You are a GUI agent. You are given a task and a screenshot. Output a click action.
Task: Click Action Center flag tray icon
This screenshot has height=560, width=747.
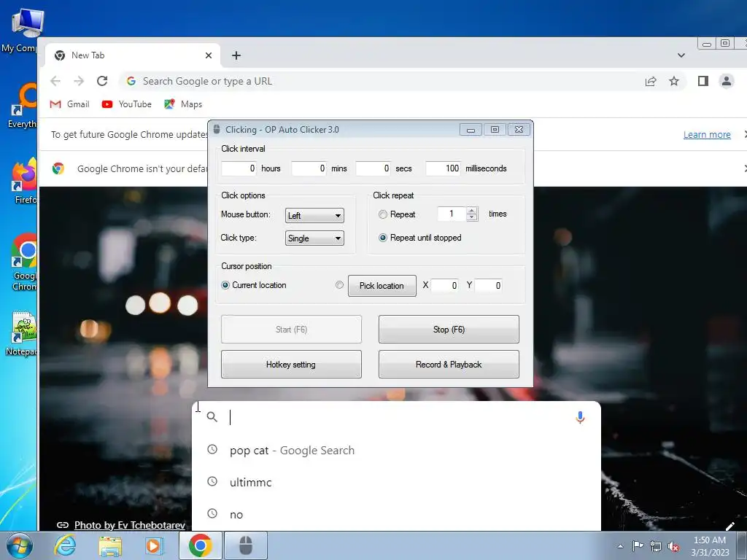[638, 546]
